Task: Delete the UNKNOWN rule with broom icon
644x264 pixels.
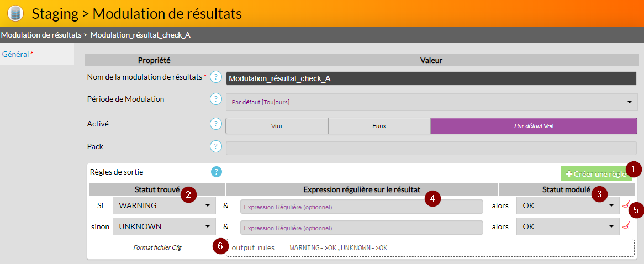Action: [x=626, y=226]
